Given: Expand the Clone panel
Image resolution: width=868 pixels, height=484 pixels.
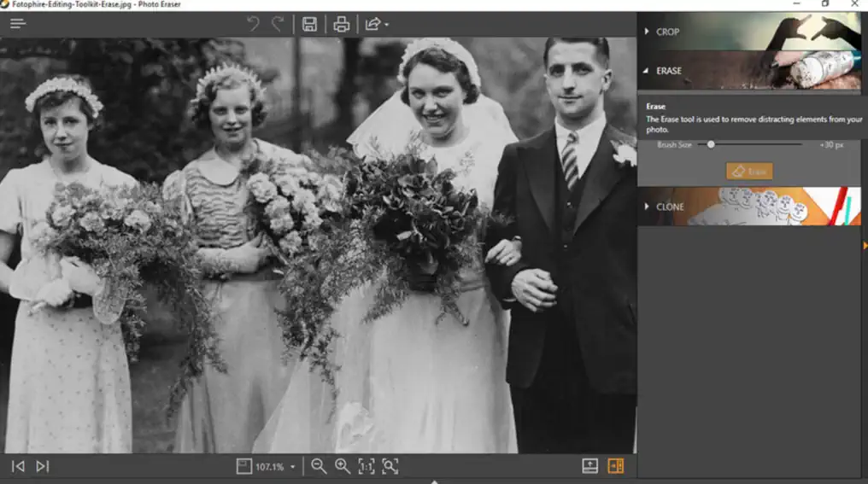Looking at the screenshot, I should pyautogui.click(x=669, y=207).
